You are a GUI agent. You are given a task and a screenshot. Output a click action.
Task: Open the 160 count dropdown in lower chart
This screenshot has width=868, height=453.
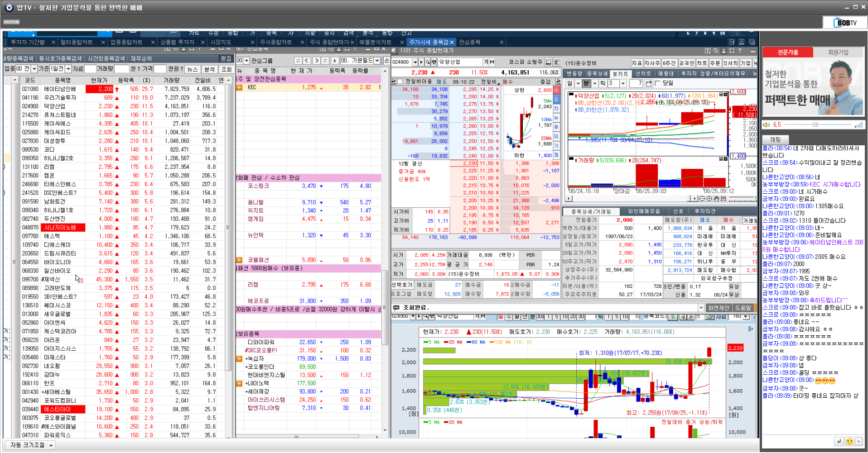coord(745,317)
